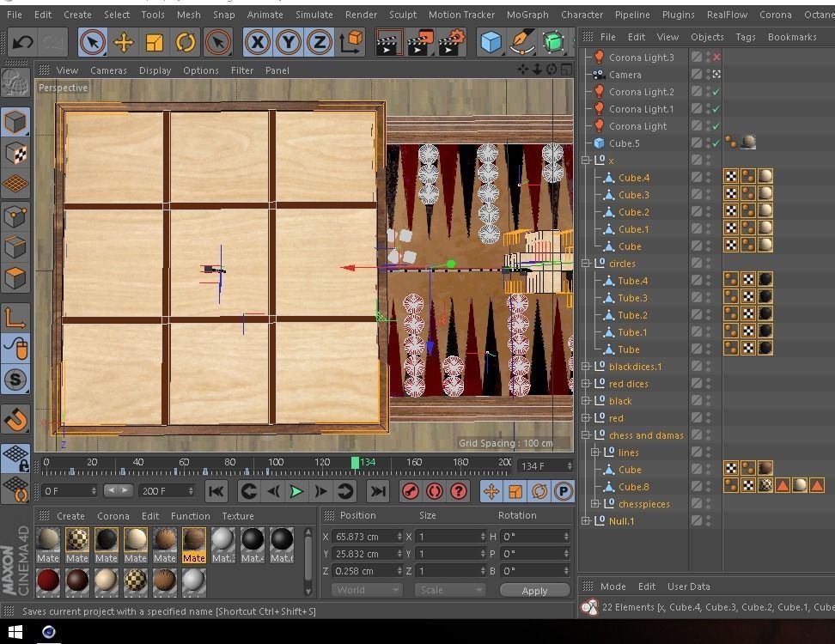Select Texture mode checker cube icon
Viewport: 835px width, 644px height.
point(15,154)
